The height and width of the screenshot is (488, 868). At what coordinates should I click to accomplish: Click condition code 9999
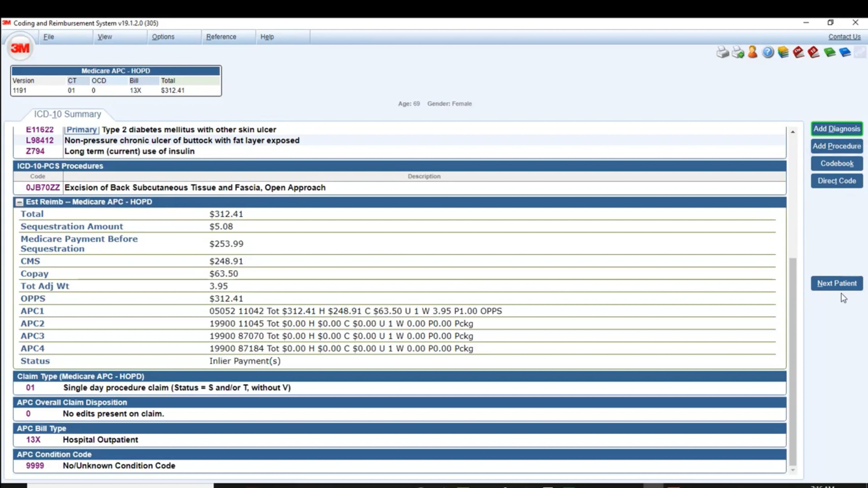[35, 466]
